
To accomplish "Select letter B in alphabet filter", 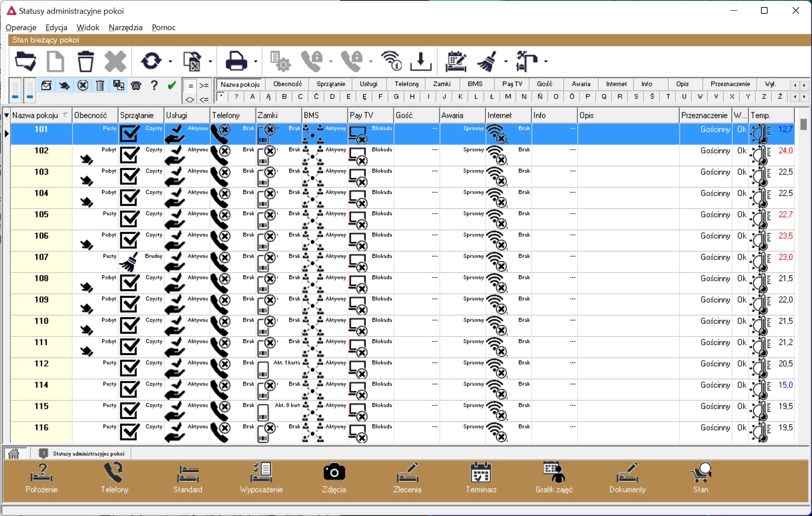I will (x=284, y=96).
